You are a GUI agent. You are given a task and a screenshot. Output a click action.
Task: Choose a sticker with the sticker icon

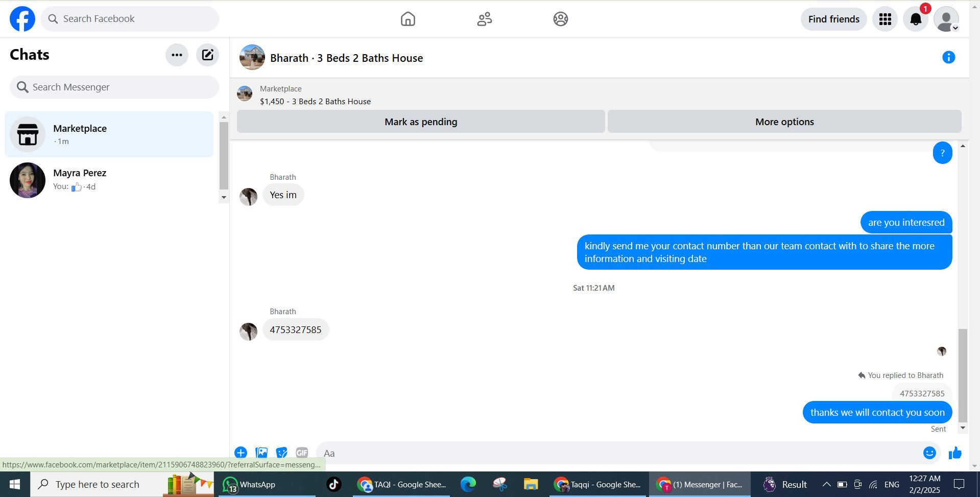coord(281,453)
